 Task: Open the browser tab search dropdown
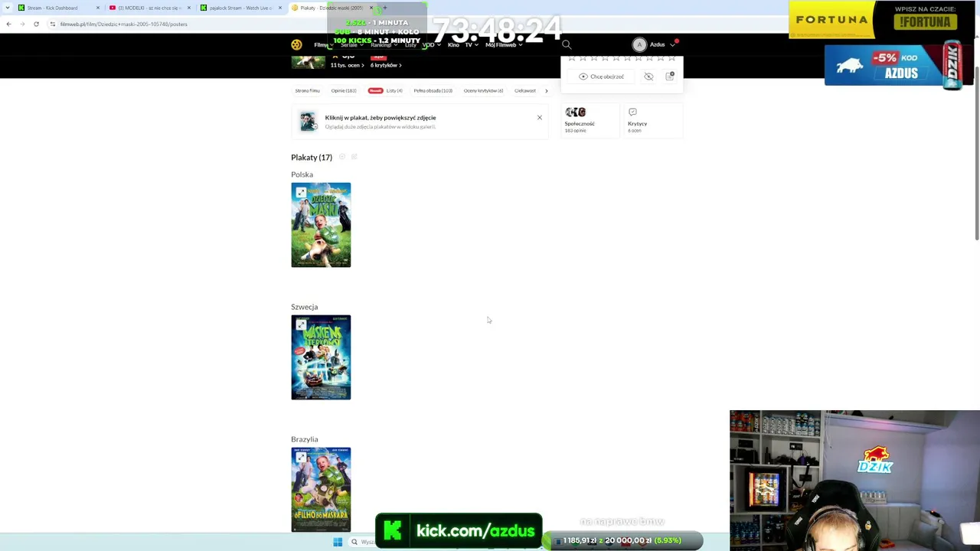point(8,8)
